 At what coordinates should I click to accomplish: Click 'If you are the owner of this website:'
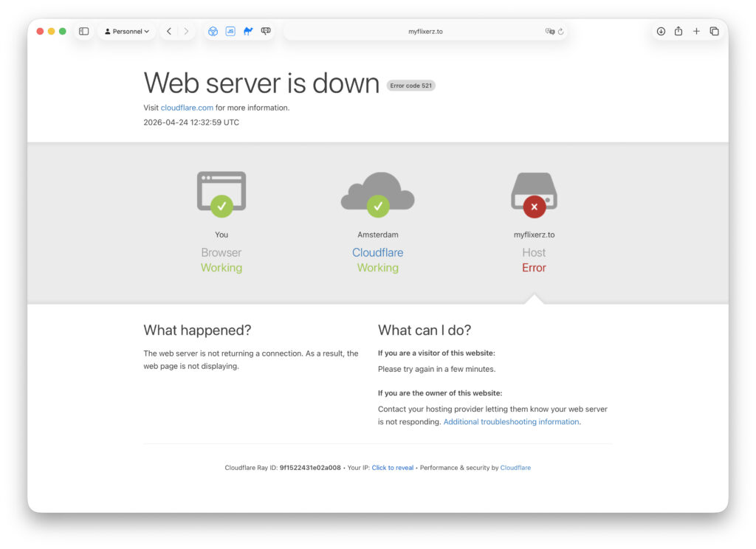440,393
